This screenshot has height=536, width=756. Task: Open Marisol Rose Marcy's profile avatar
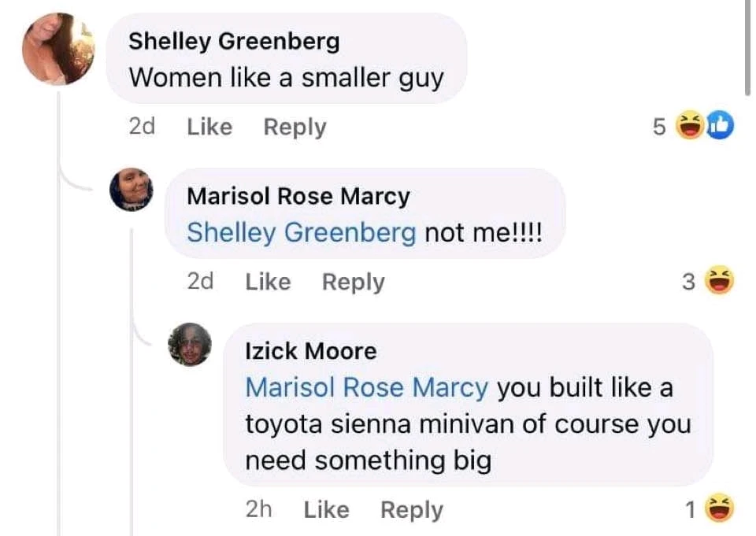point(131,190)
